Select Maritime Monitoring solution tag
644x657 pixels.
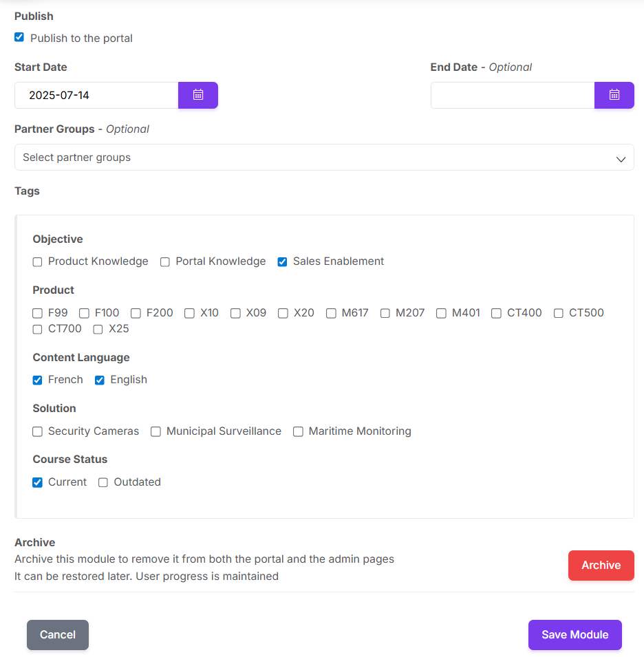point(298,431)
